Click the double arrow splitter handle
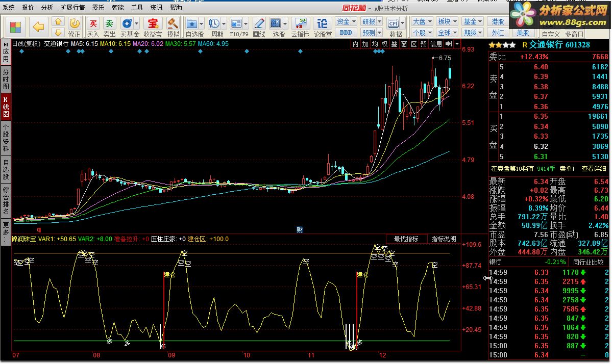 (488, 278)
